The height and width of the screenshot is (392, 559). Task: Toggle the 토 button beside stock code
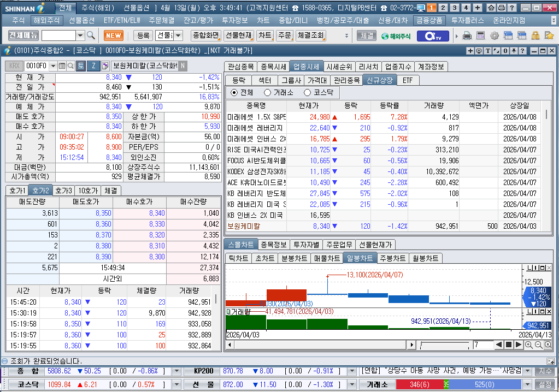click(x=81, y=66)
